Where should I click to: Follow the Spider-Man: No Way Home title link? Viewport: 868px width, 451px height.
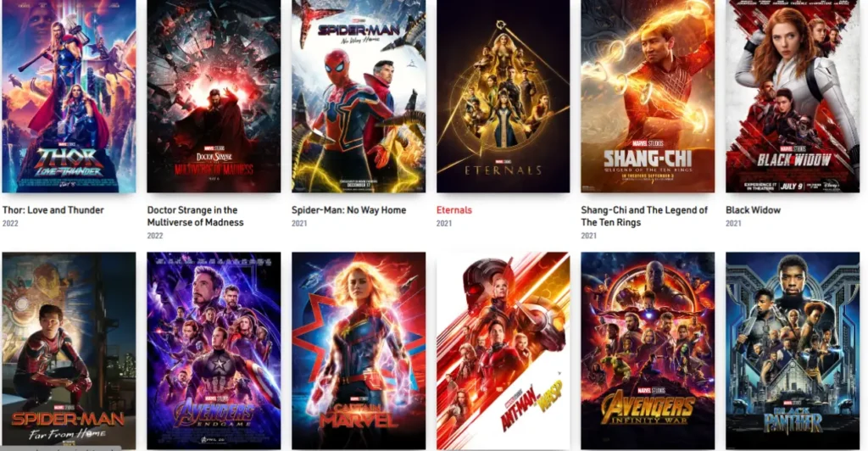pyautogui.click(x=348, y=210)
